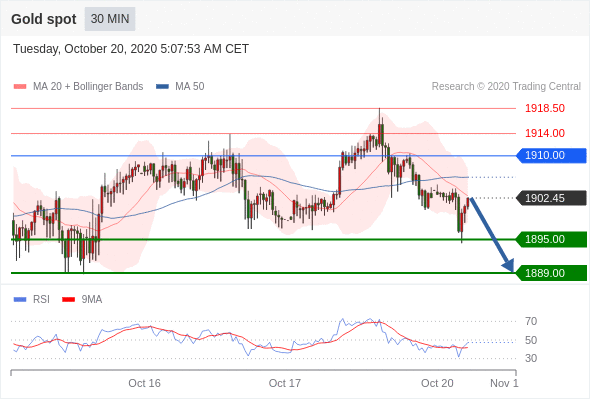Click the chart timestamp text
The height and width of the screenshot is (400, 590).
[131, 49]
